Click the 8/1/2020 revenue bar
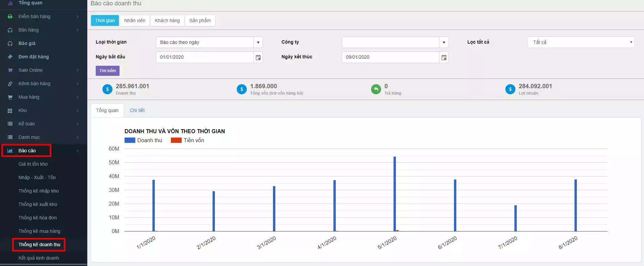 pos(576,205)
